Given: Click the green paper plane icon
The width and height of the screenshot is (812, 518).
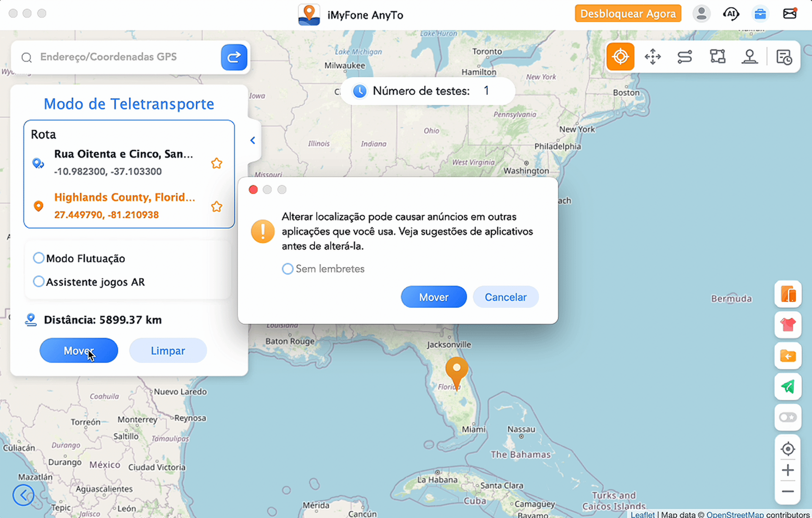Looking at the screenshot, I should (x=787, y=386).
